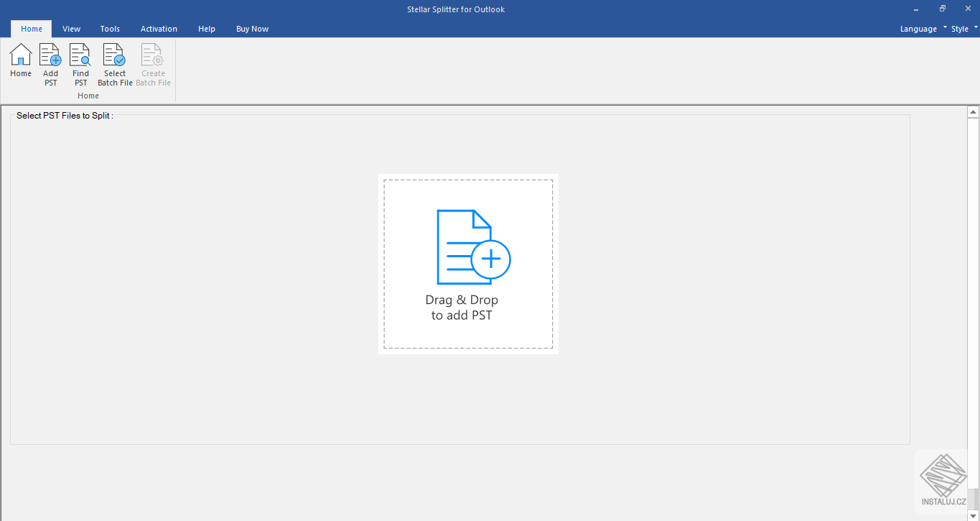The height and width of the screenshot is (521, 980).
Task: Restore down the application window
Action: point(942,9)
